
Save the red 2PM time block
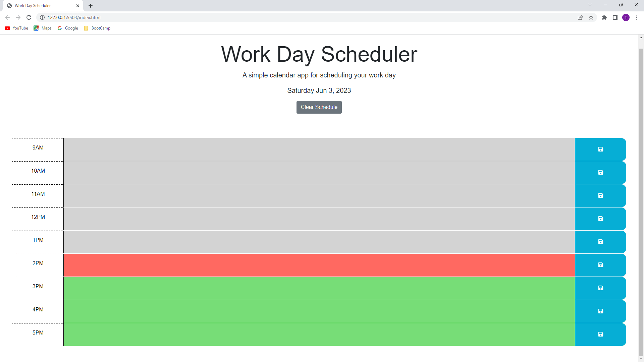[x=600, y=265]
